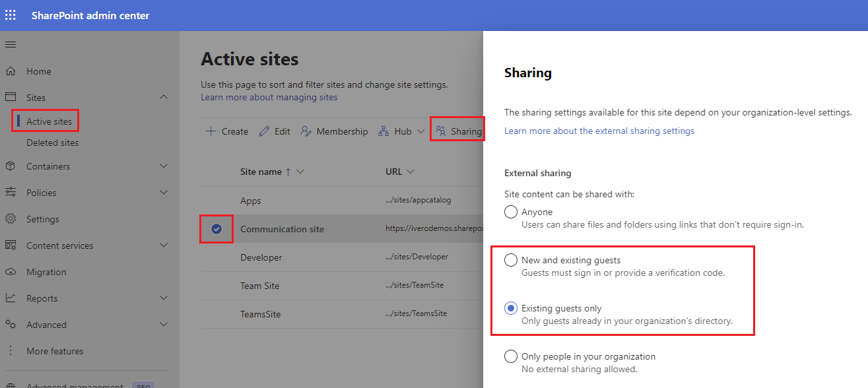
Task: Click the Settings gear icon
Action: coord(11,218)
